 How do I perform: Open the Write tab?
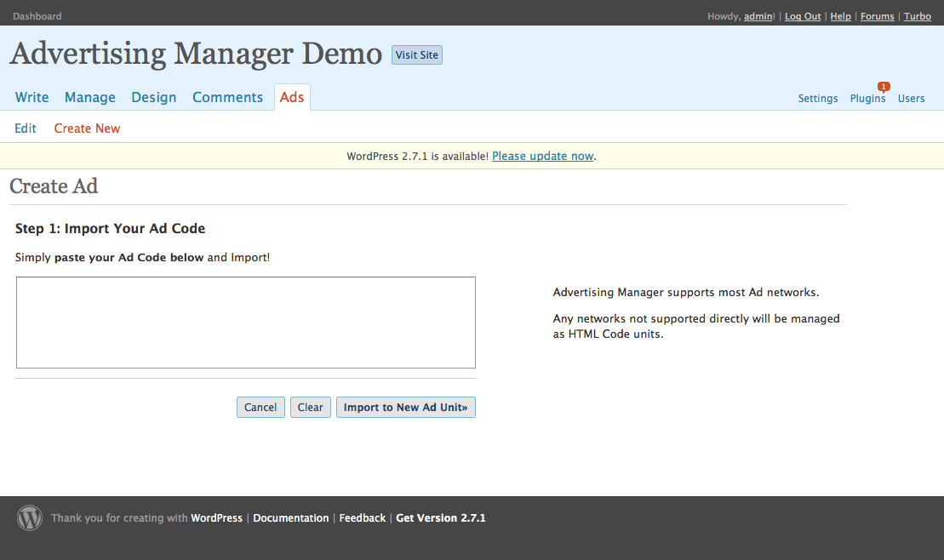(32, 98)
